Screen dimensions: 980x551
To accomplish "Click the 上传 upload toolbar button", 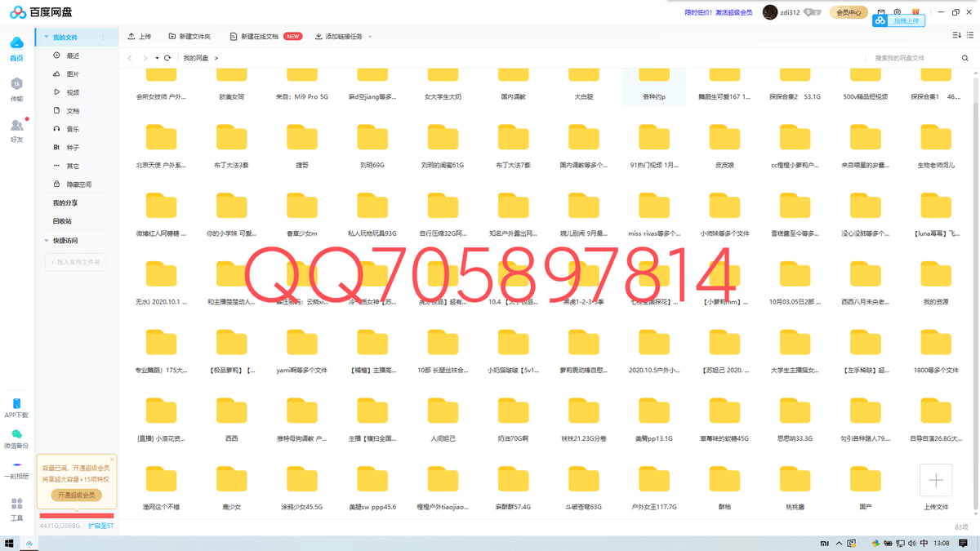I will point(140,37).
